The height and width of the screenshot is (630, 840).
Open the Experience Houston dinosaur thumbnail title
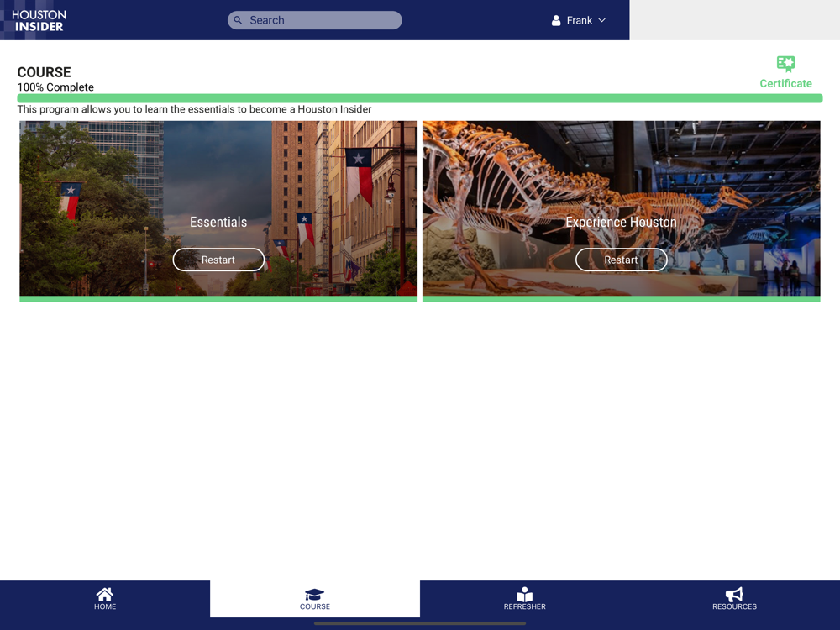[622, 222]
